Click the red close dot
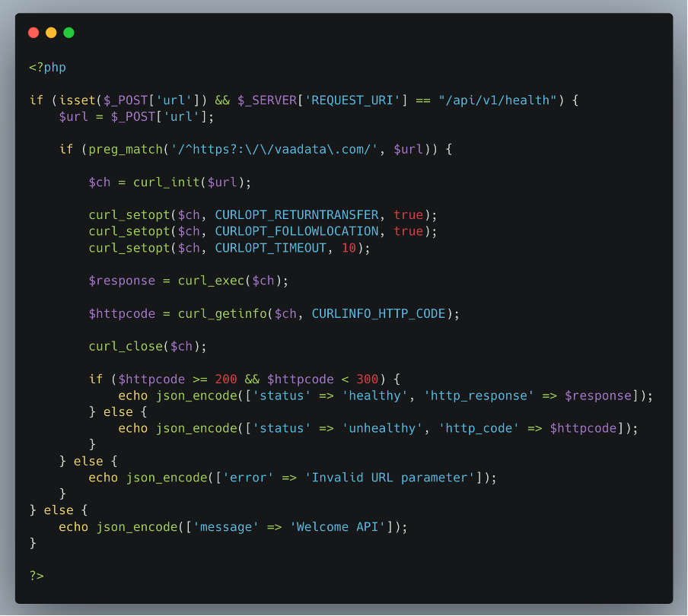The width and height of the screenshot is (688, 616). [x=33, y=33]
